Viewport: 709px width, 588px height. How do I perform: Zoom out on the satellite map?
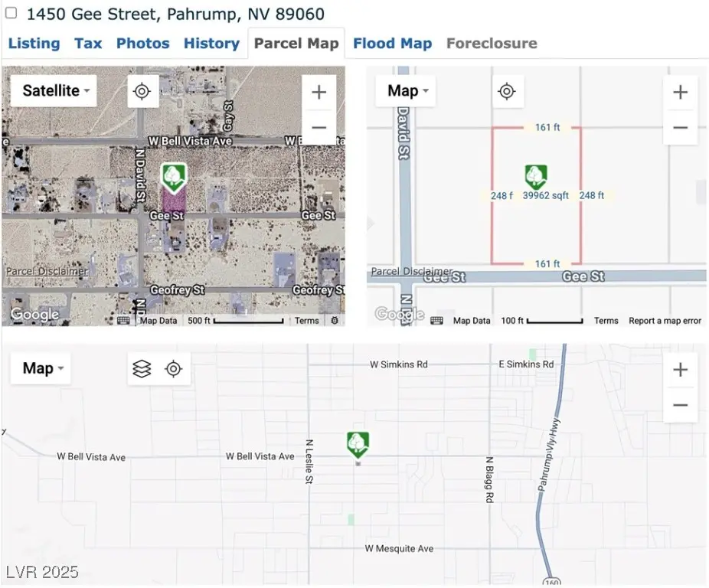pos(319,127)
